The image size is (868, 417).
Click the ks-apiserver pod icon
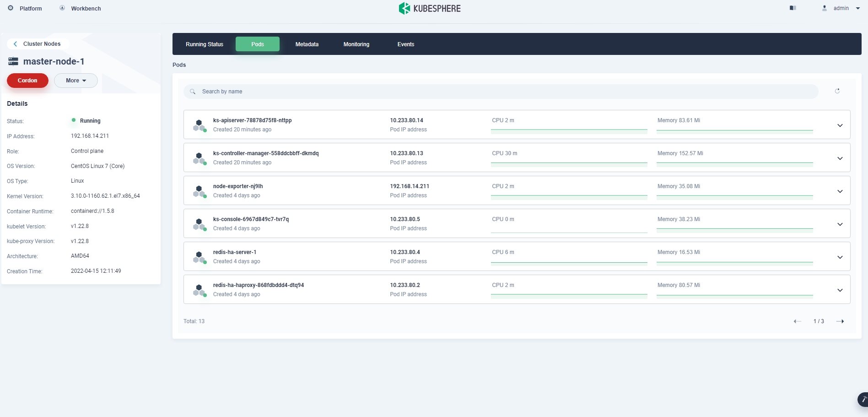[x=199, y=125]
